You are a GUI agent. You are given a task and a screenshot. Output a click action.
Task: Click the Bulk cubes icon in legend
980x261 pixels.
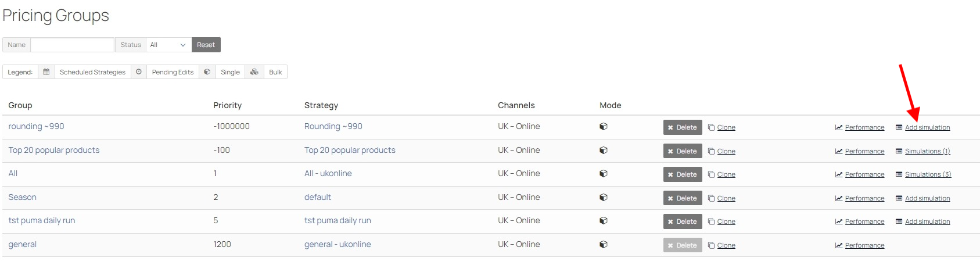(x=254, y=72)
